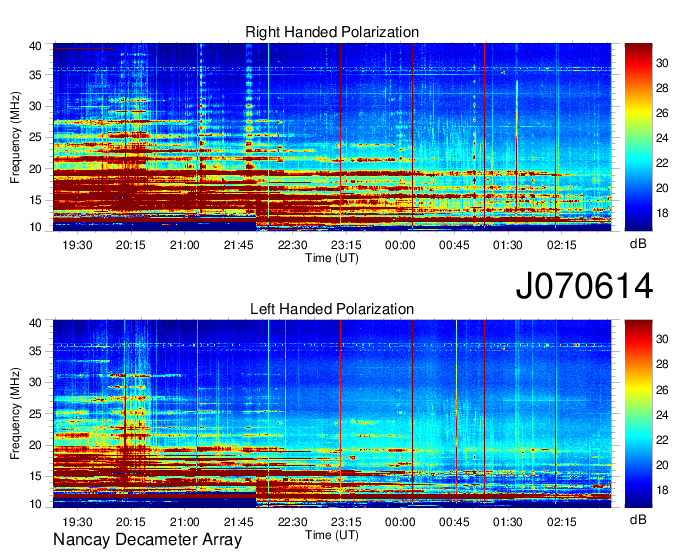Click the Nancay Decameter Array caption
Viewport: 680px width, 552px height.
tap(147, 540)
